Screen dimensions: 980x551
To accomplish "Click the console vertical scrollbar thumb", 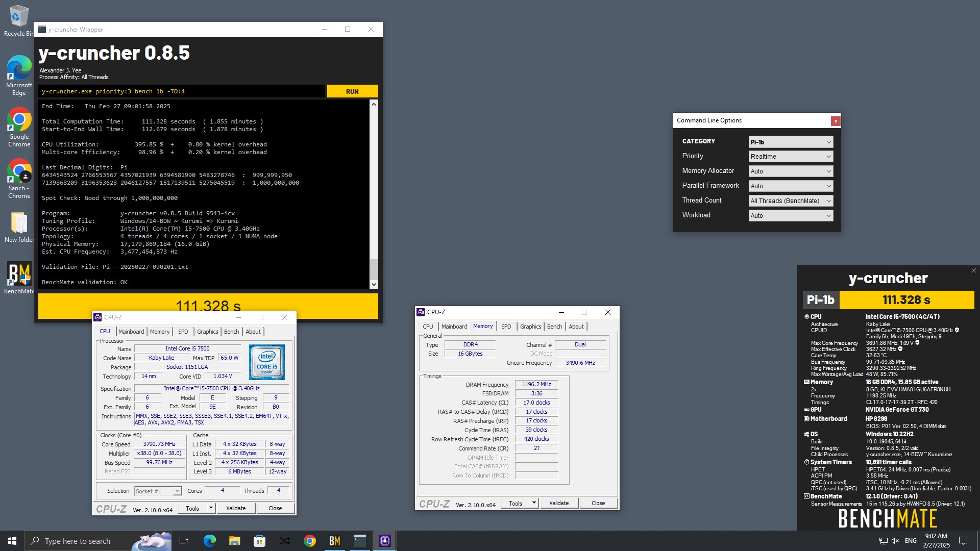I will click(x=374, y=269).
